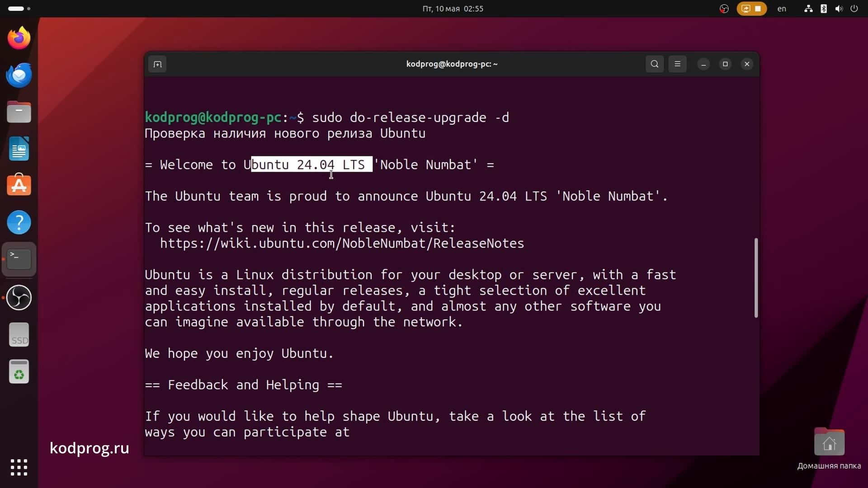Launch Thunderbird mail from the dock

pos(19,75)
